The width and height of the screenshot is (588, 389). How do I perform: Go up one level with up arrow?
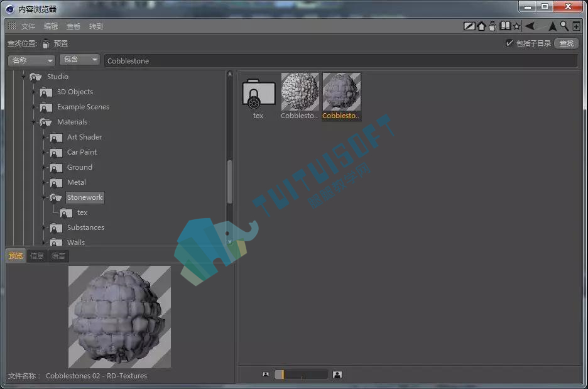pyautogui.click(x=552, y=26)
